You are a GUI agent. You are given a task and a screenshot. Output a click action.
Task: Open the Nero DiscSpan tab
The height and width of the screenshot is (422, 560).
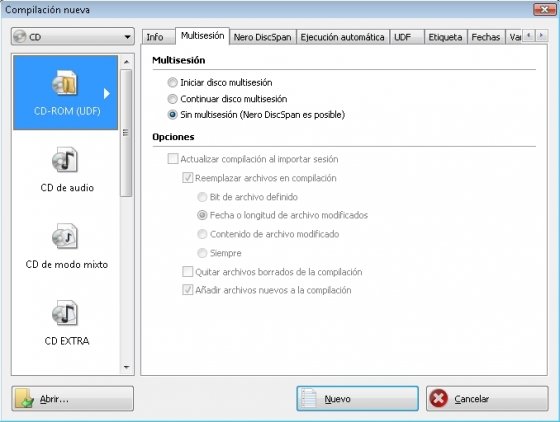[262, 37]
